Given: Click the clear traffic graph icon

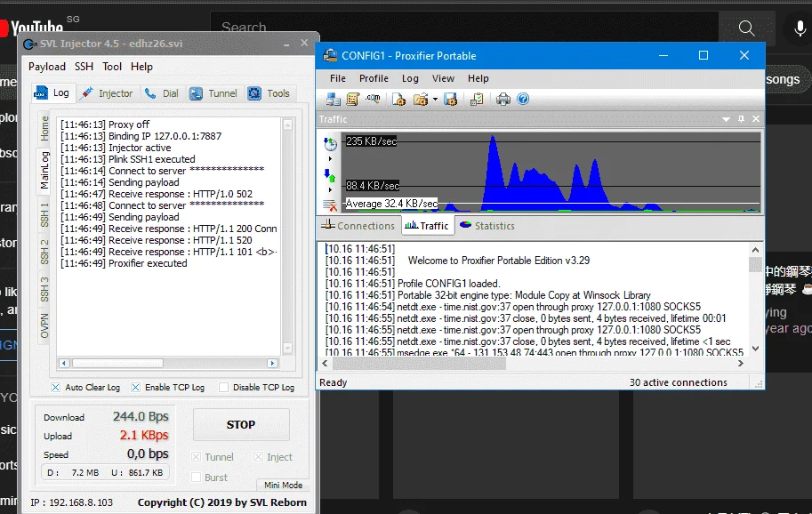Looking at the screenshot, I should coord(330,205).
